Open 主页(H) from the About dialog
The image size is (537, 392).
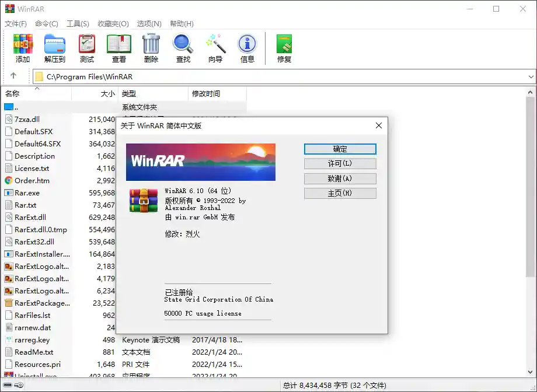click(340, 193)
